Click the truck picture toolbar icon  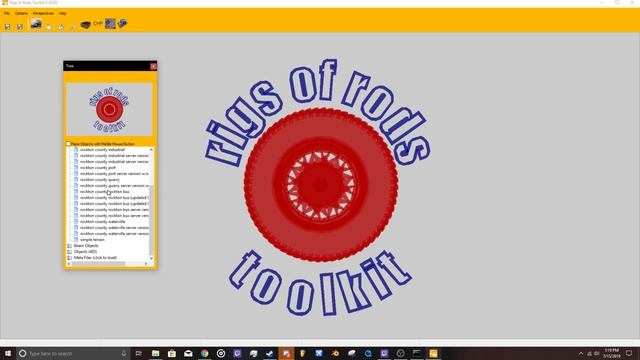click(36, 24)
